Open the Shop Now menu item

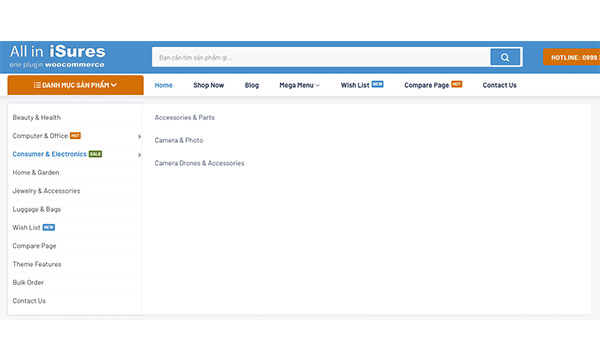click(x=209, y=85)
